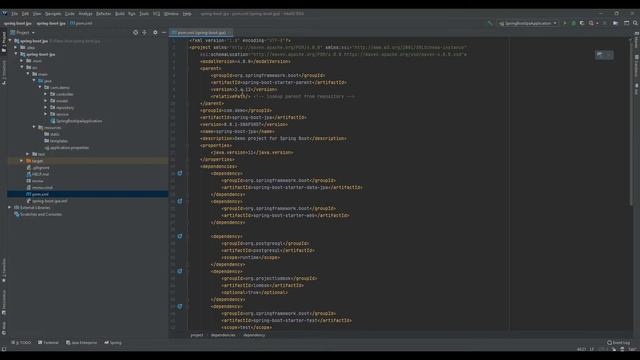The width and height of the screenshot is (640, 360).
Task: Click the build hammer icon in the toolbar
Action: (490, 23)
